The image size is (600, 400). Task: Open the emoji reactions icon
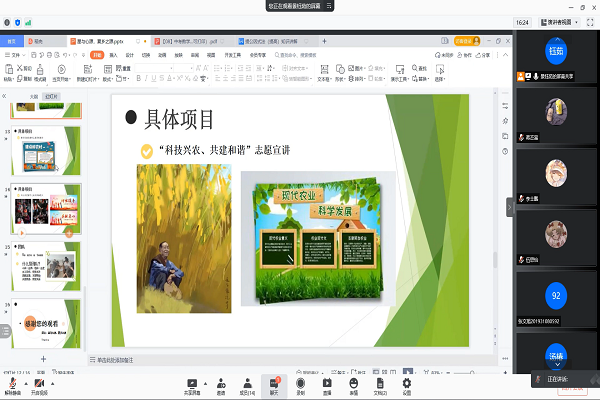354,386
